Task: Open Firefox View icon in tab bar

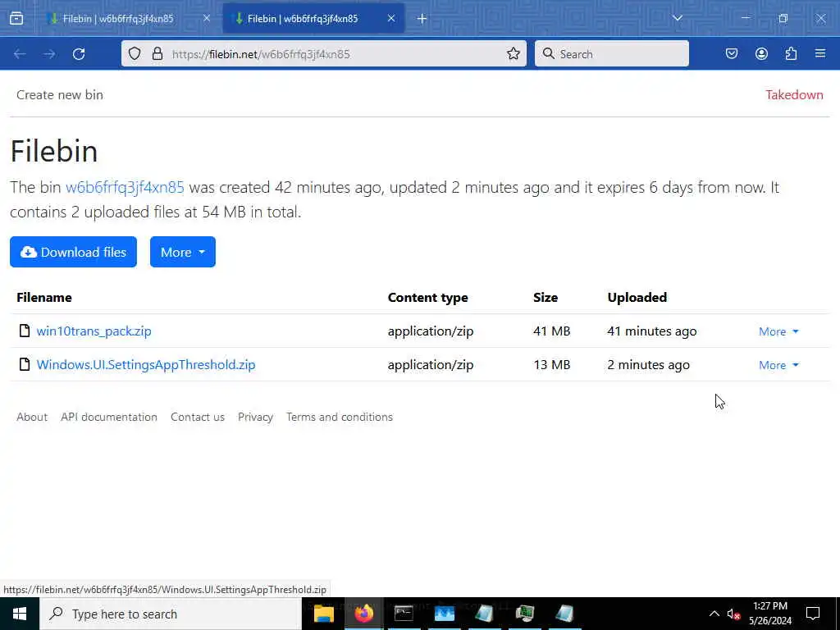Action: click(16, 18)
